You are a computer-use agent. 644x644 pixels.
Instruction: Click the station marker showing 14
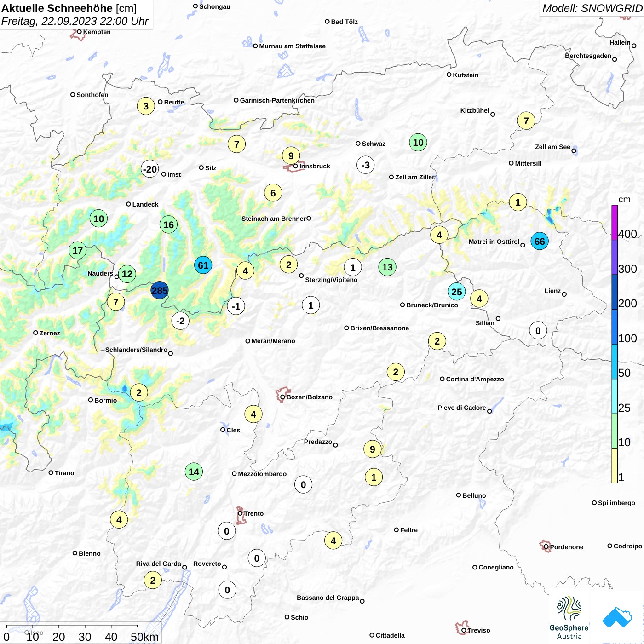click(194, 472)
